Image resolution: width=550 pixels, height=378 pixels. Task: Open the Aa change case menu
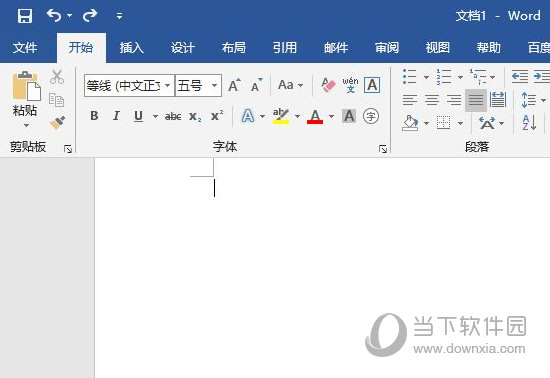pyautogui.click(x=290, y=85)
